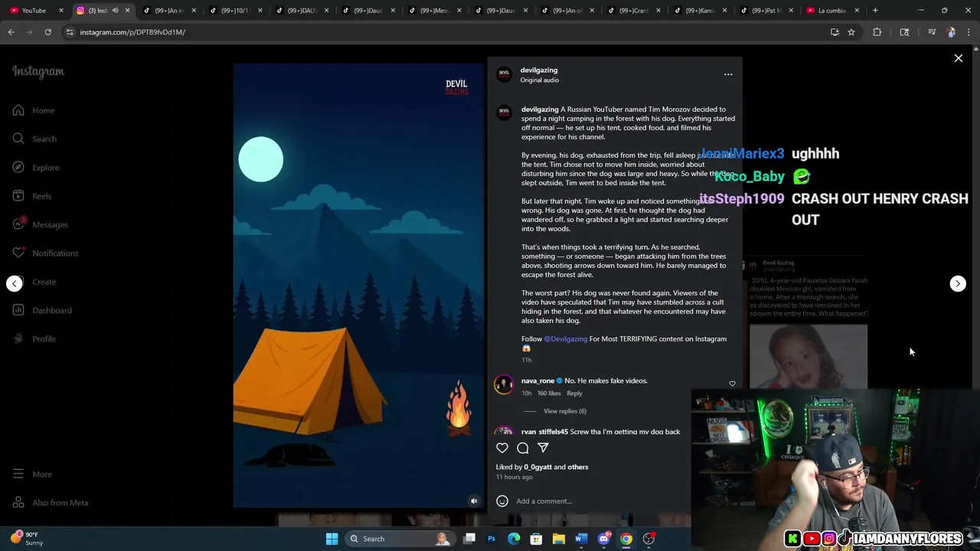This screenshot has height=551, width=980.
Task: Open emoji picker in comment box
Action: pos(502,501)
